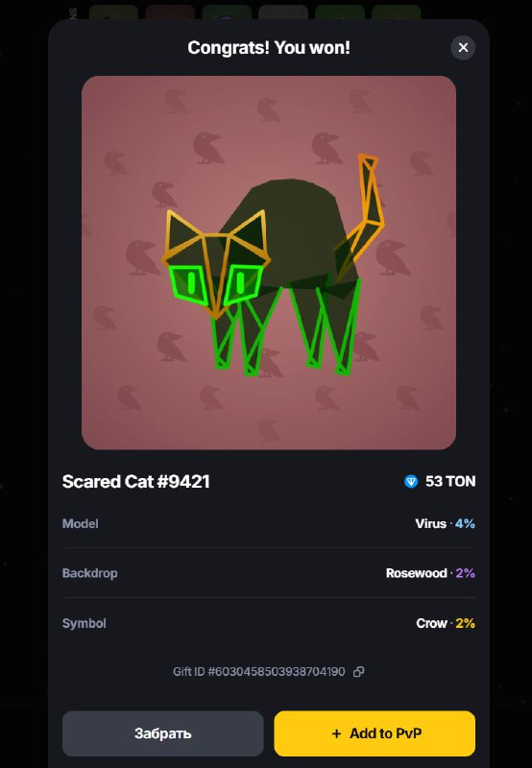The image size is (532, 768).
Task: Click the yellow Add to PvP button
Action: point(375,733)
